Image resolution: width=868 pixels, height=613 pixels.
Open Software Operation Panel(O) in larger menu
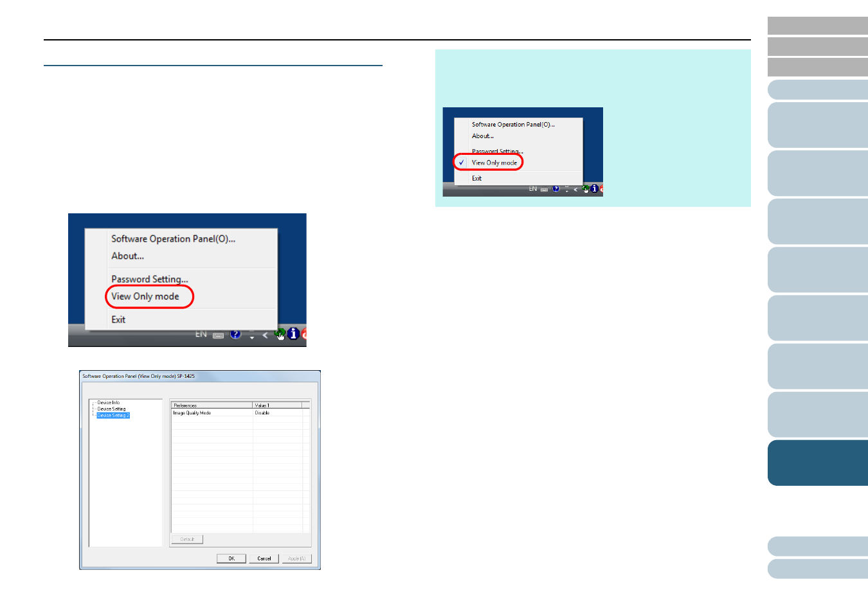tap(173, 239)
